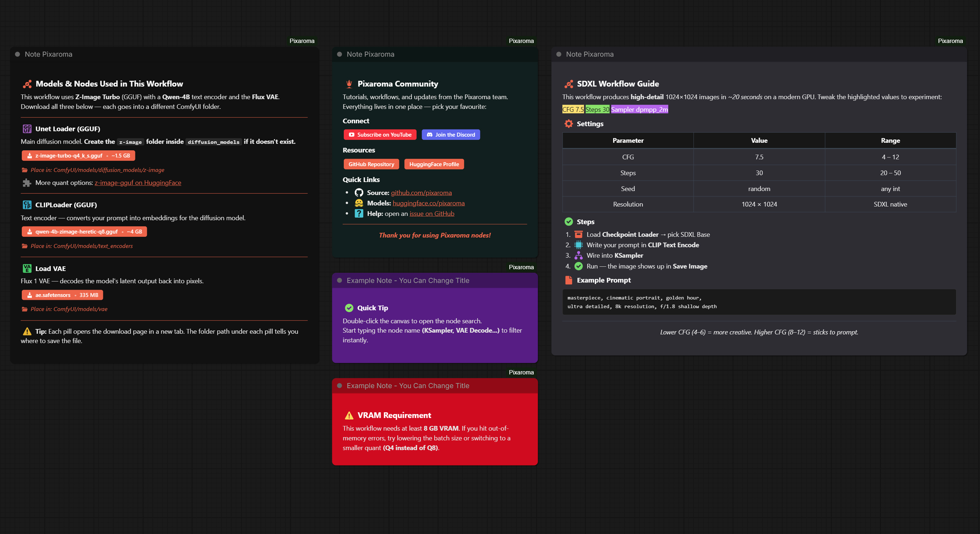Click the Load VAE heading icon

tap(27, 268)
